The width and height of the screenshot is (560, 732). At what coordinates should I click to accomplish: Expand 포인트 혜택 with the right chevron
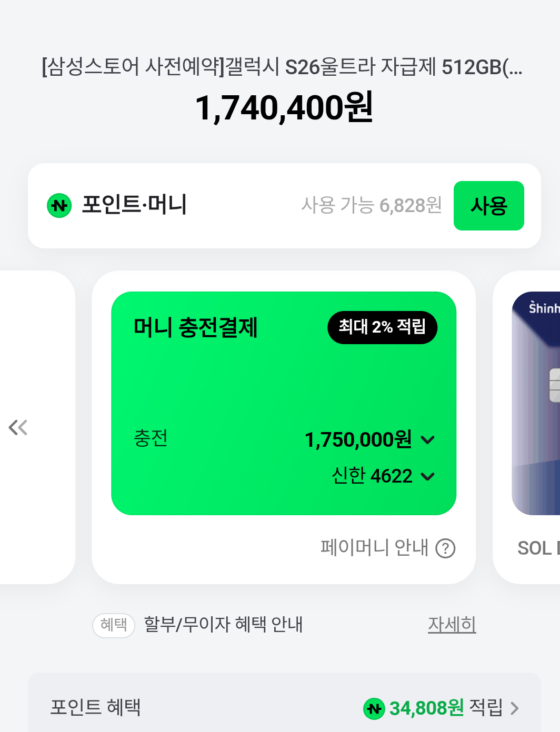[515, 708]
